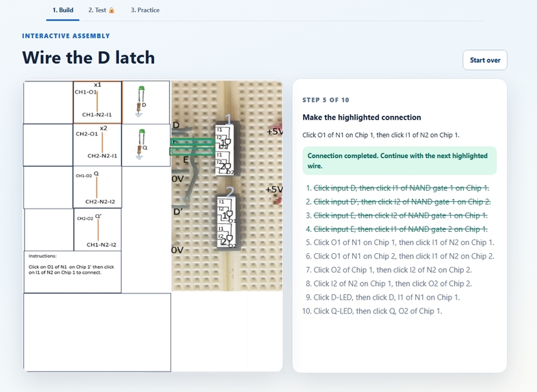Click the D input label on the breadboard
537x392 pixels.
tap(176, 125)
